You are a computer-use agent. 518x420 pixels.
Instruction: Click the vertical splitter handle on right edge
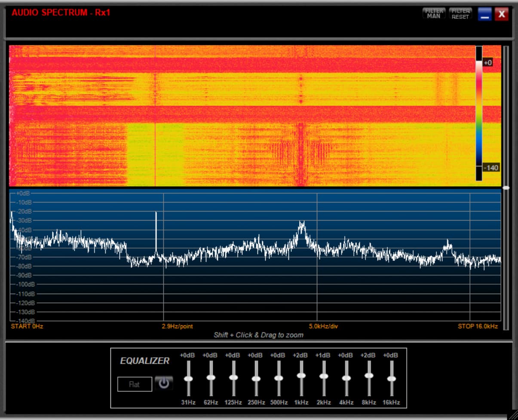click(x=506, y=188)
